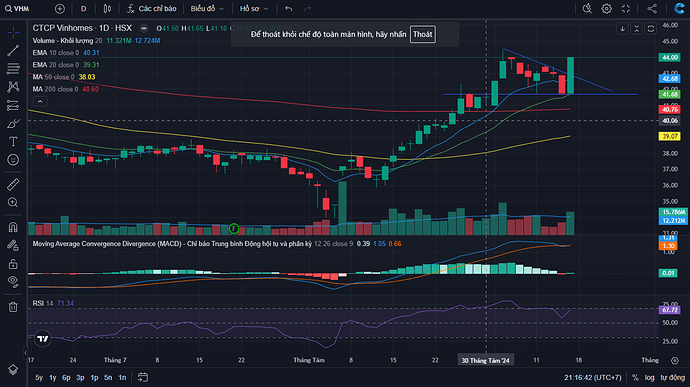The width and height of the screenshot is (690, 387).
Task: Activate the zoom in tool
Action: coord(13,202)
